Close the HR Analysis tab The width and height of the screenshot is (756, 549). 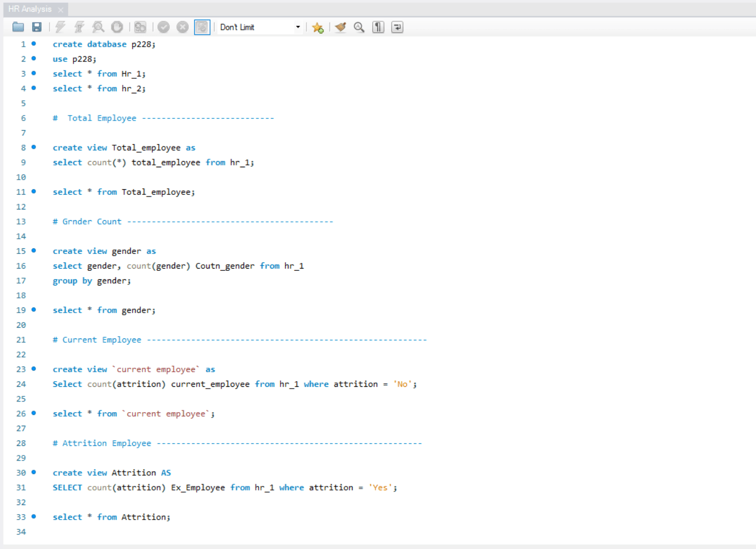61,10
